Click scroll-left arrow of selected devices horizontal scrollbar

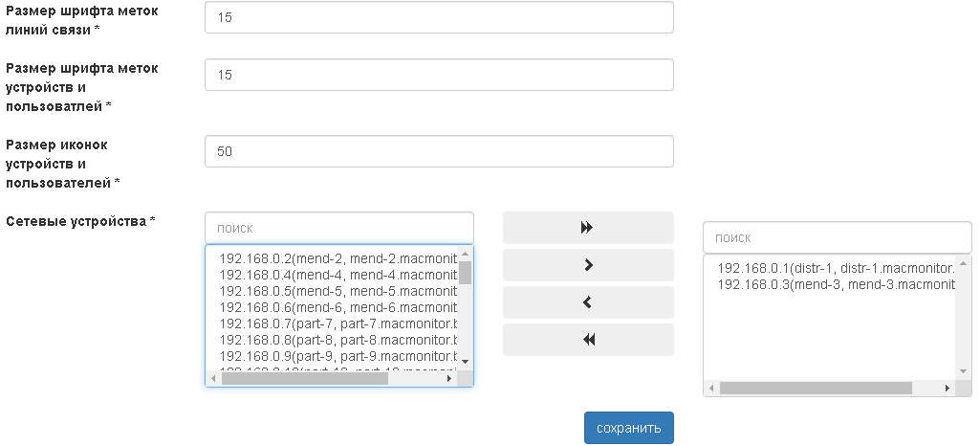711,389
